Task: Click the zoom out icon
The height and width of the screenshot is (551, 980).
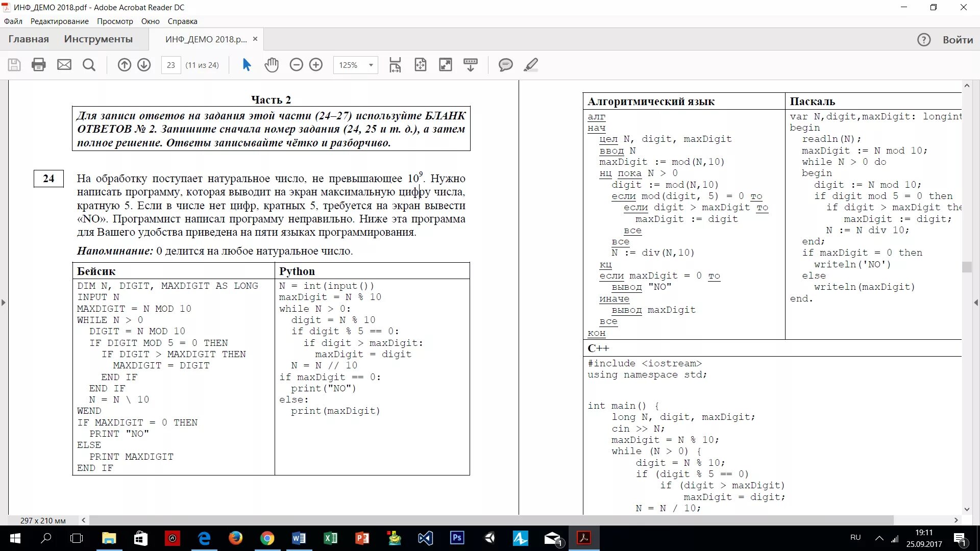Action: pyautogui.click(x=296, y=65)
